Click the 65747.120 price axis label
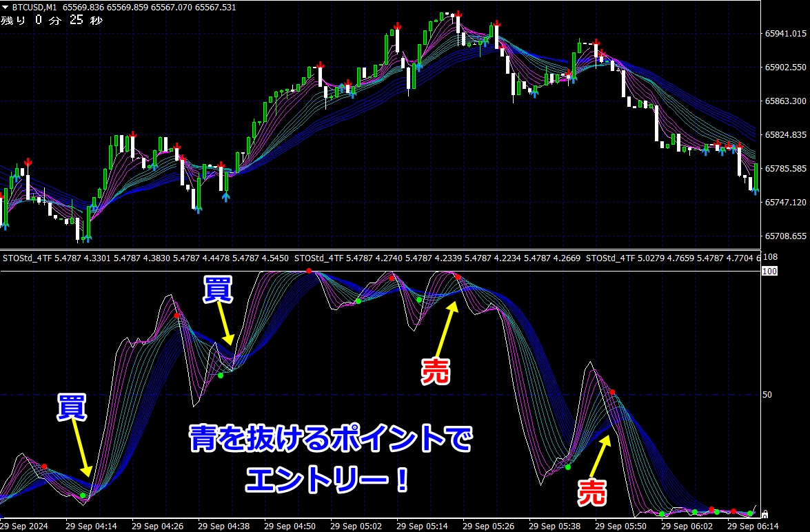This screenshot has height=532, width=810. click(x=785, y=202)
